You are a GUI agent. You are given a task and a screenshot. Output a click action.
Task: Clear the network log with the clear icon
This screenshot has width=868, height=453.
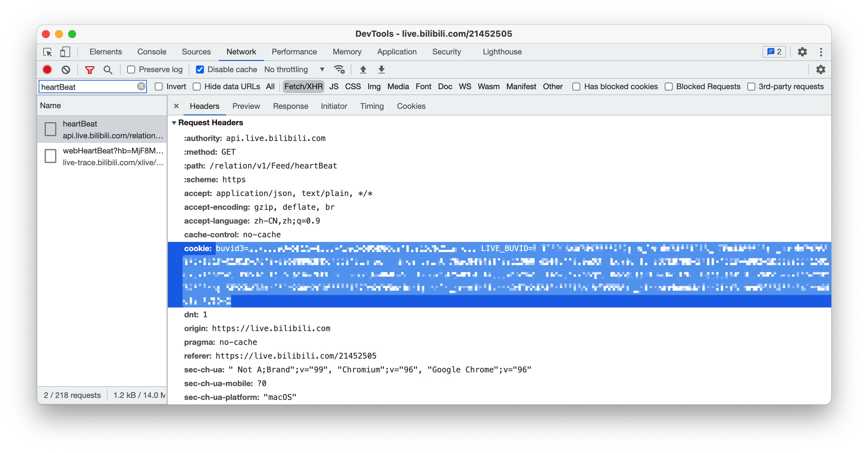point(66,69)
